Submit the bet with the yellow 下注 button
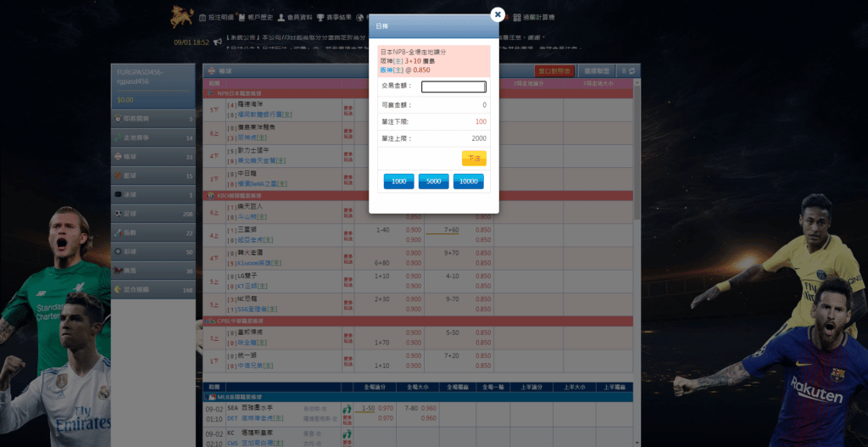The height and width of the screenshot is (447, 868). pos(474,159)
